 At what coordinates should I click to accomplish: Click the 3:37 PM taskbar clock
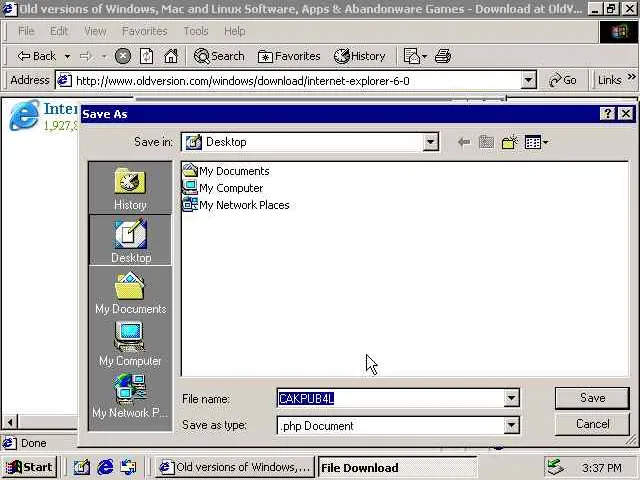pos(602,468)
